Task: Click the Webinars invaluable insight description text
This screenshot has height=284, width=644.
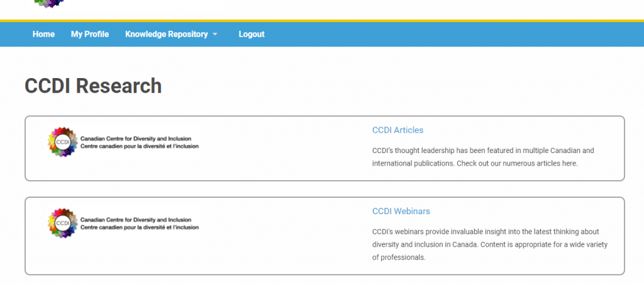Action: pyautogui.click(x=489, y=244)
